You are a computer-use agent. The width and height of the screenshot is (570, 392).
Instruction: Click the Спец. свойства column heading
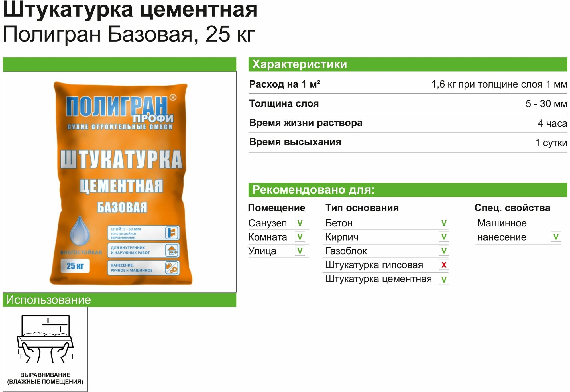[512, 208]
